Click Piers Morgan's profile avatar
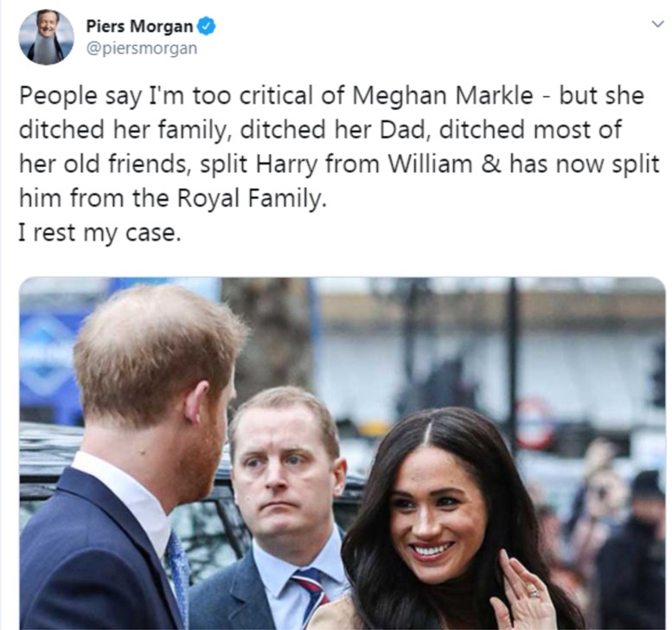The width and height of the screenshot is (672, 630). point(46,38)
